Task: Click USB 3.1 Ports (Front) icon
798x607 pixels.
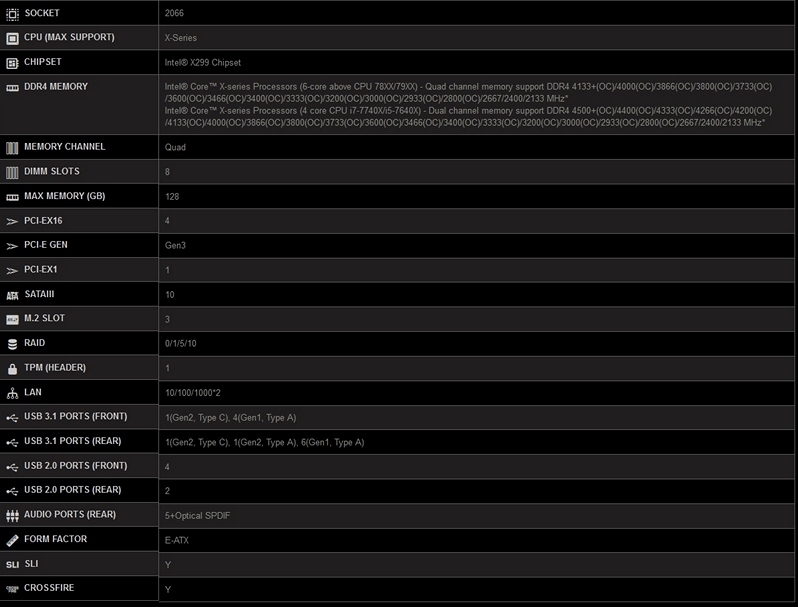Action: 12,418
